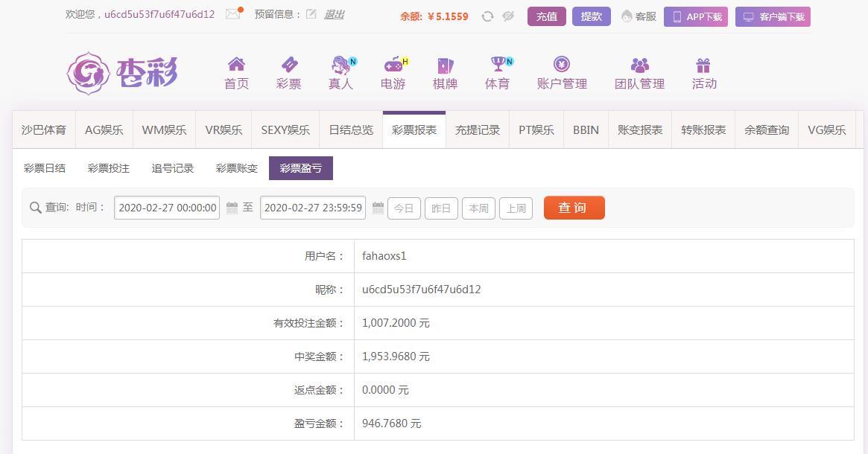Click bet amount 1,007.2000 元

tap(396, 323)
